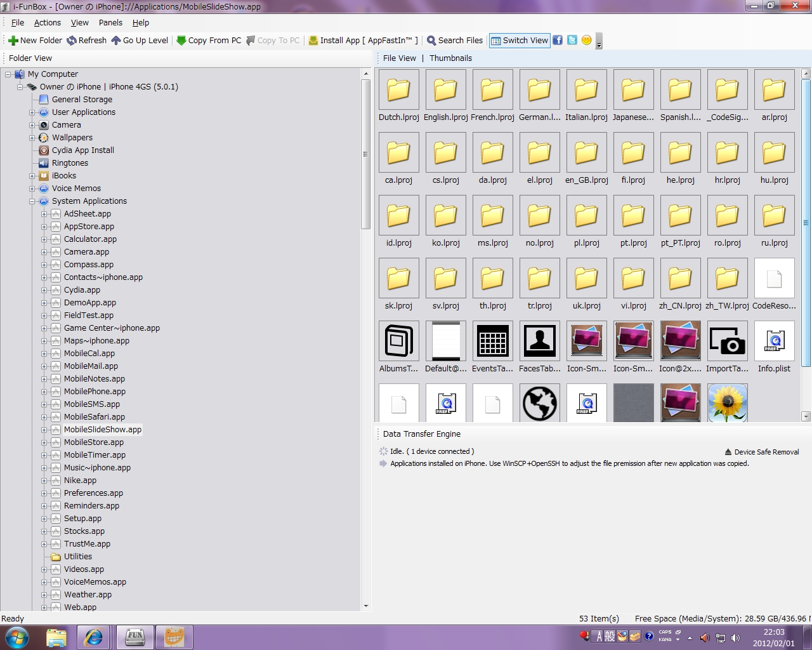812x650 pixels.
Task: Expand the Voice Memos tree node
Action: pyautogui.click(x=32, y=189)
